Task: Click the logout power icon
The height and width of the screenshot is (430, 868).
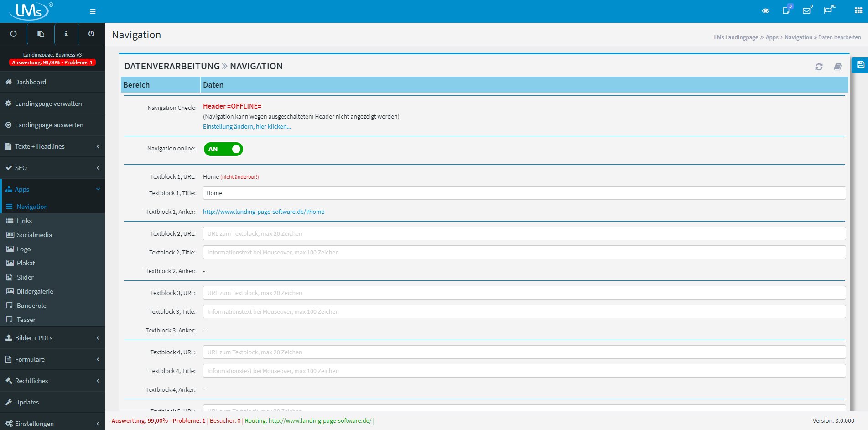Action: (x=91, y=34)
